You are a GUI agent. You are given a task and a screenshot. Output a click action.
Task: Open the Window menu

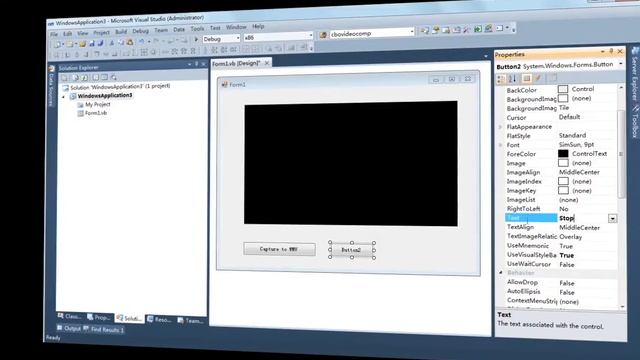pos(236,27)
